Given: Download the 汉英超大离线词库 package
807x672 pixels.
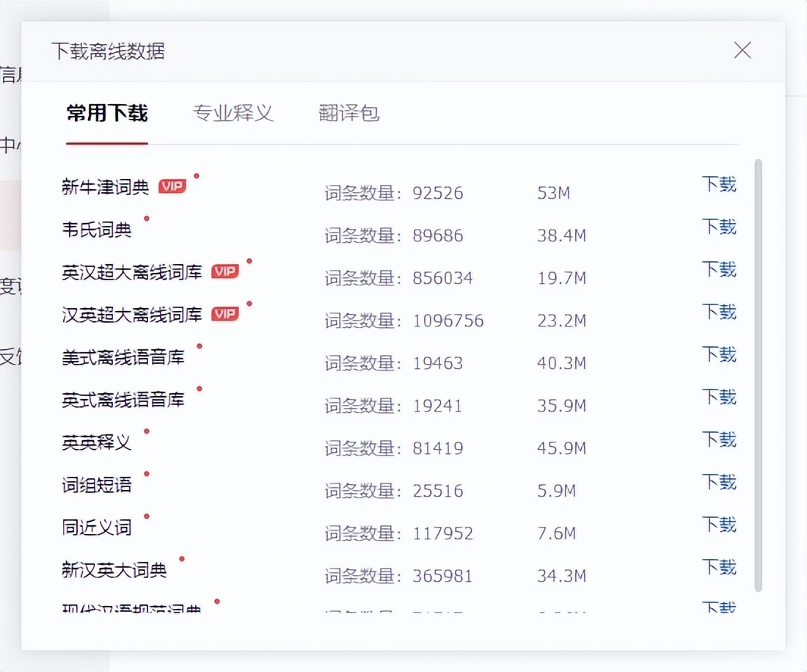Looking at the screenshot, I should 718,312.
